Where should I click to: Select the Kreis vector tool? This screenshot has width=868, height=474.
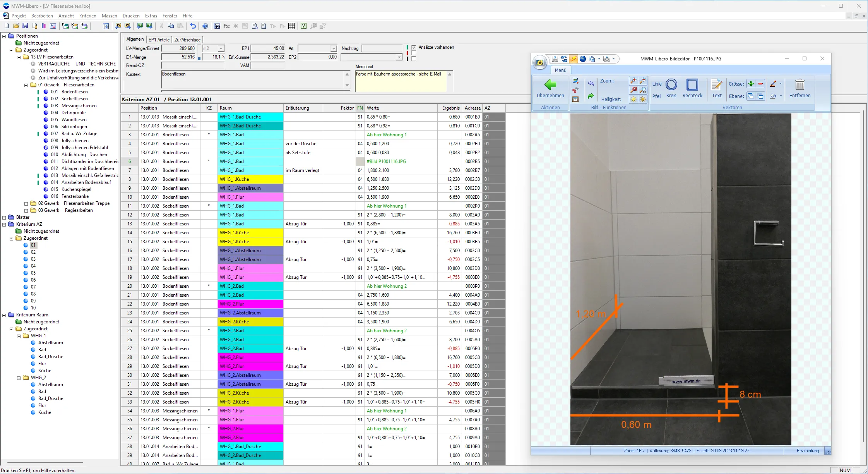coord(671,89)
